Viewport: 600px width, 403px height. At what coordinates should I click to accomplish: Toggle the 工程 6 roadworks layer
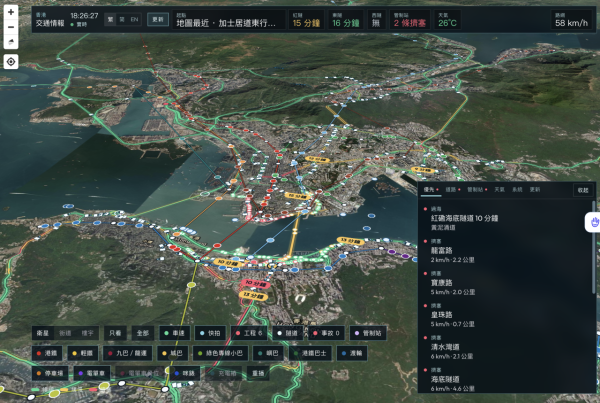pyautogui.click(x=249, y=333)
